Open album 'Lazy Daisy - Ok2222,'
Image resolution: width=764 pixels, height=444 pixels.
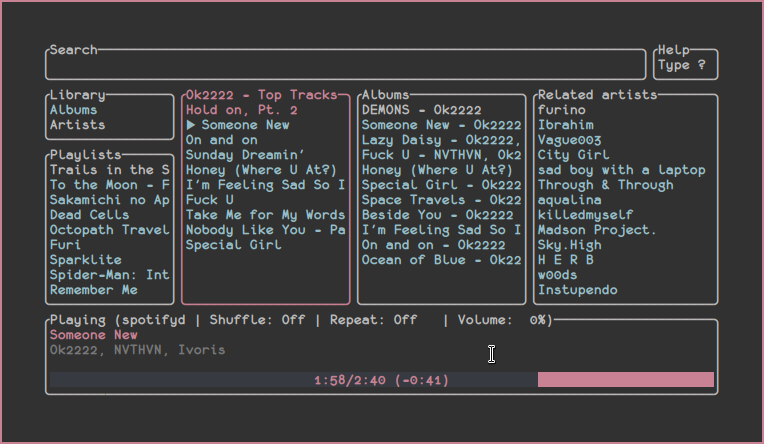coord(441,140)
